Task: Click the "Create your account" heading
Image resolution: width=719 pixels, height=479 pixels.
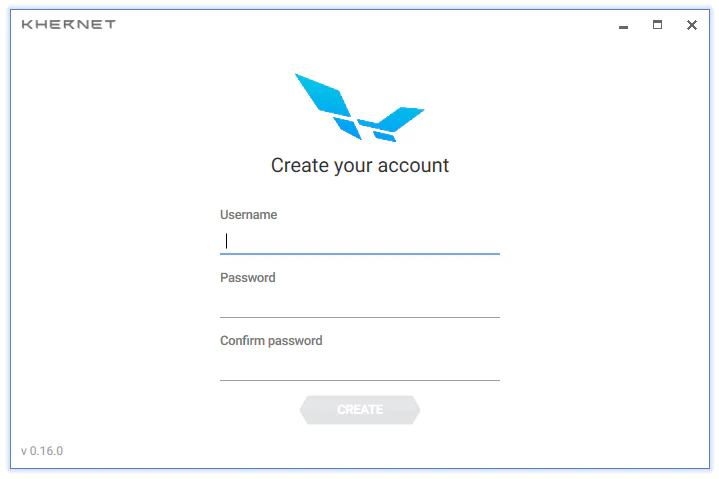Action: click(360, 165)
